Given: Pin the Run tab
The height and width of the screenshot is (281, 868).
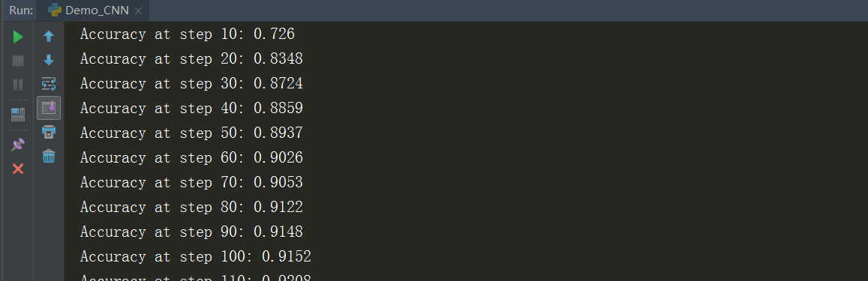Looking at the screenshot, I should coord(18,145).
